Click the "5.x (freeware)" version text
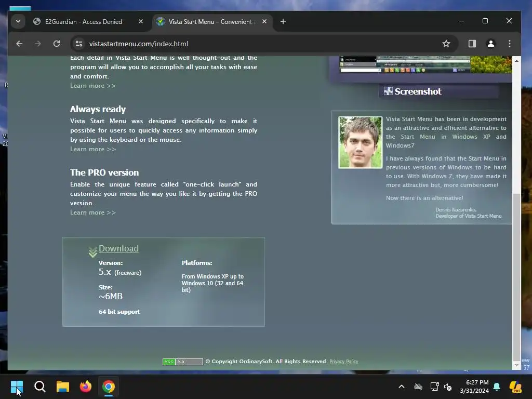Screen dimensions: 532x399 click(x=120, y=272)
